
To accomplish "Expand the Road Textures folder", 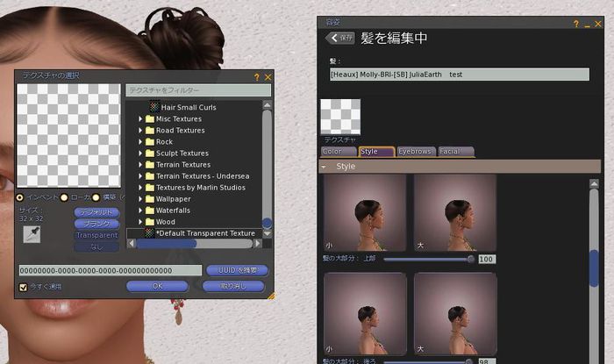I will click(x=140, y=131).
